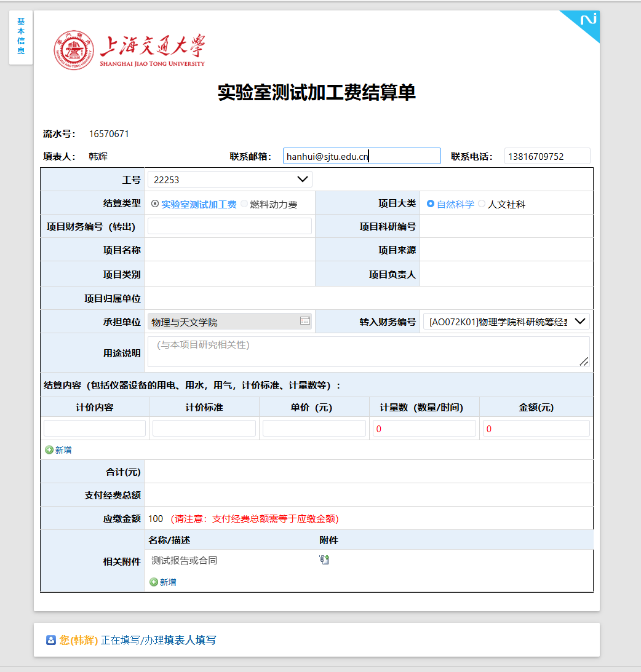Viewport: 641px width, 672px height.
Task: Expand the 转入财务编号 dropdown
Action: [x=506, y=322]
